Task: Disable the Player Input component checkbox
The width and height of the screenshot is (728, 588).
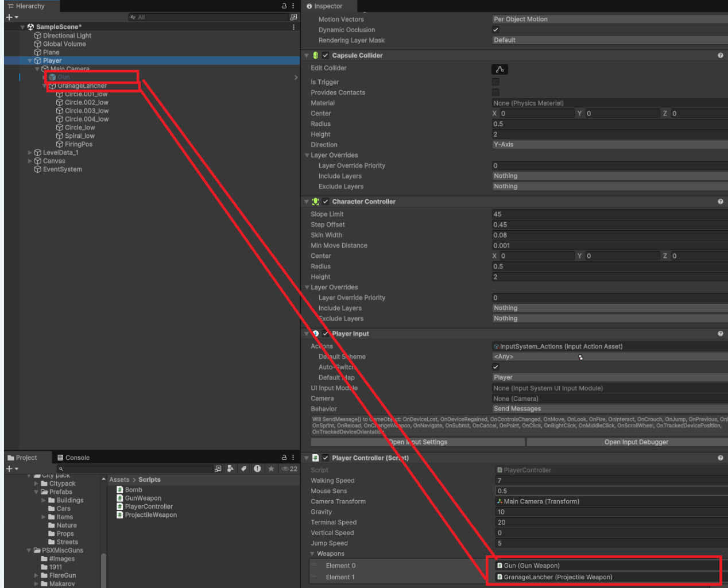Action: [326, 334]
